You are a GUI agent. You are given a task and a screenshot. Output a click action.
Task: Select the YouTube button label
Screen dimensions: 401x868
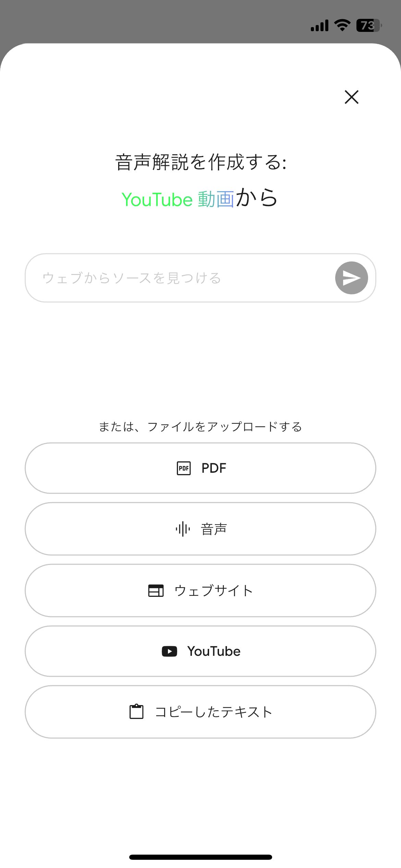click(214, 651)
